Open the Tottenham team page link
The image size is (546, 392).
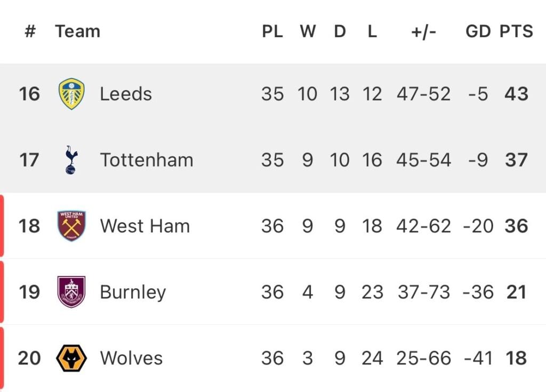pyautogui.click(x=147, y=160)
